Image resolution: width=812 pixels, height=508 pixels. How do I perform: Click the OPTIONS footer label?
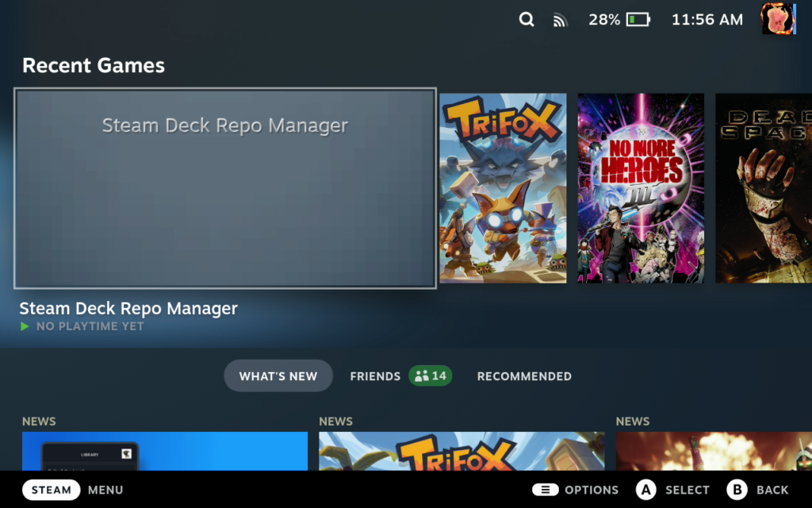(x=592, y=490)
